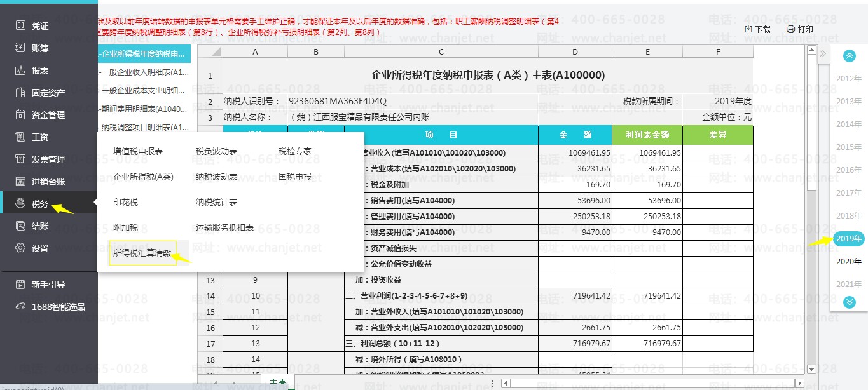The width and height of the screenshot is (868, 390).
Task: Switch to year 2015年
Action: 849,147
